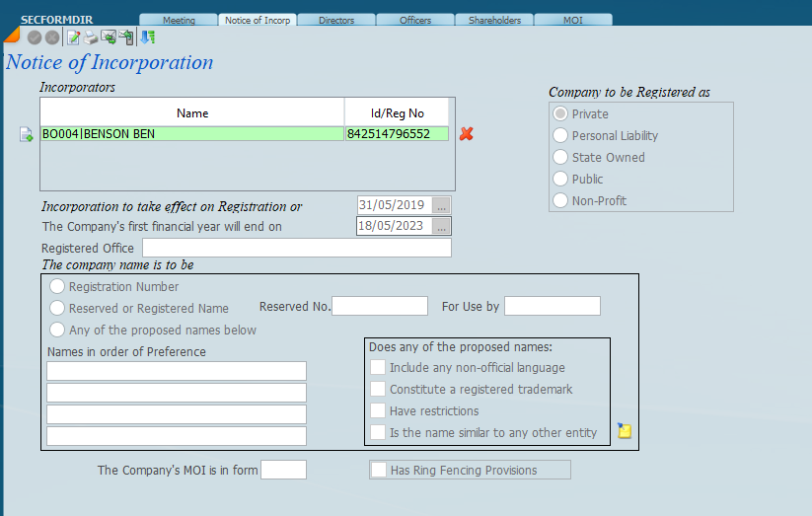Click the send-to-mobile envelope icon
This screenshot has height=516, width=812.
point(126,37)
